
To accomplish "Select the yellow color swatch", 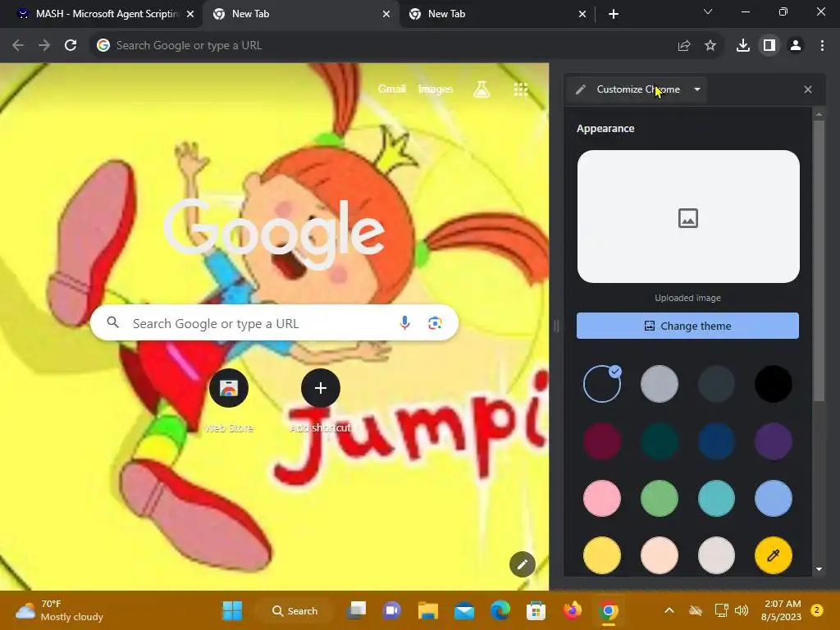I will 602,555.
